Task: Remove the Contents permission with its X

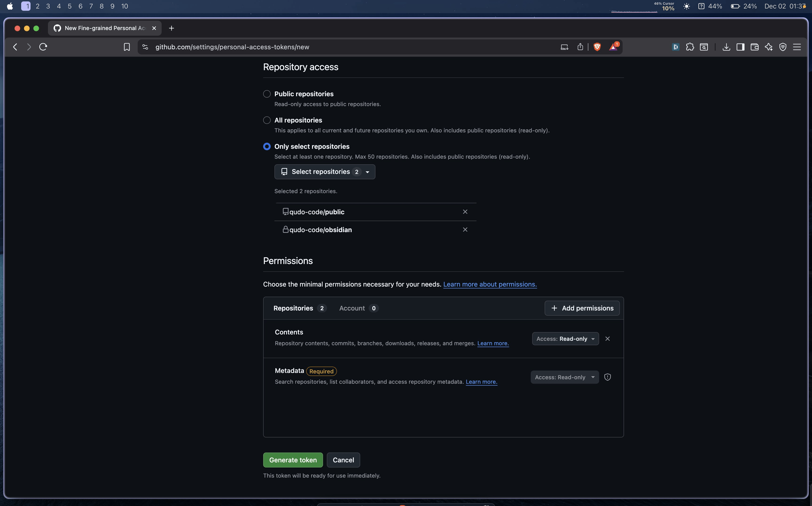Action: point(607,339)
